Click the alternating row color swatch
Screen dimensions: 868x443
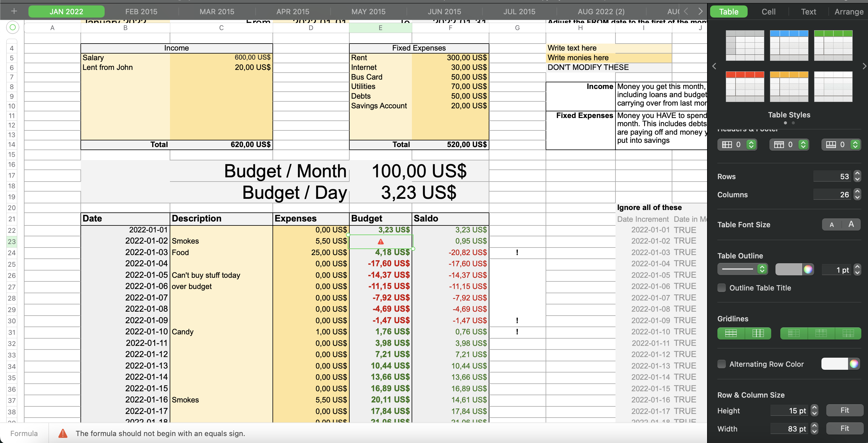click(834, 364)
